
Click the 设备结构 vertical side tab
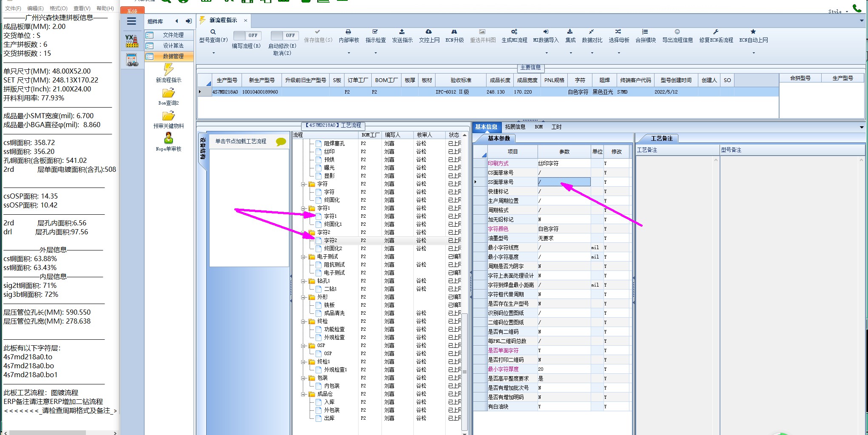[203, 148]
